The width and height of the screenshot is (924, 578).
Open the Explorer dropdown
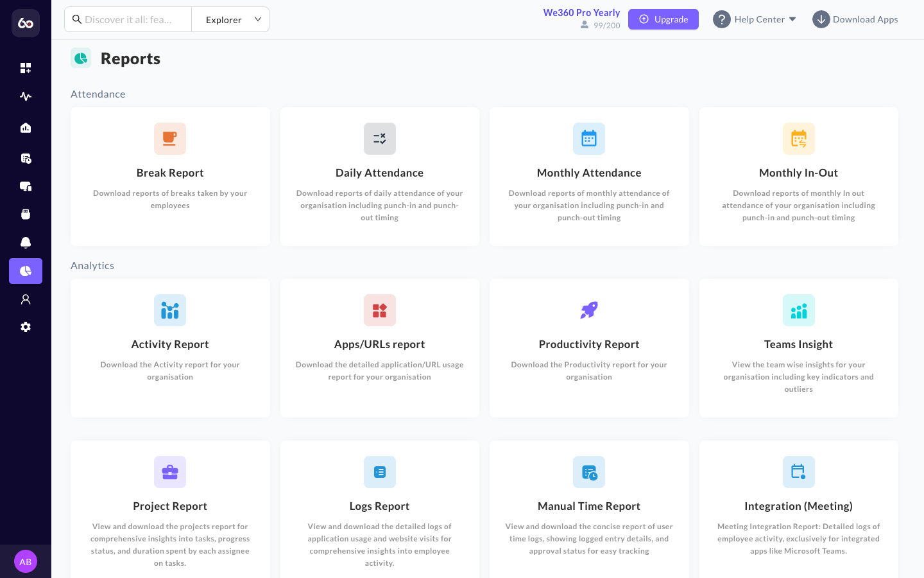pyautogui.click(x=230, y=19)
